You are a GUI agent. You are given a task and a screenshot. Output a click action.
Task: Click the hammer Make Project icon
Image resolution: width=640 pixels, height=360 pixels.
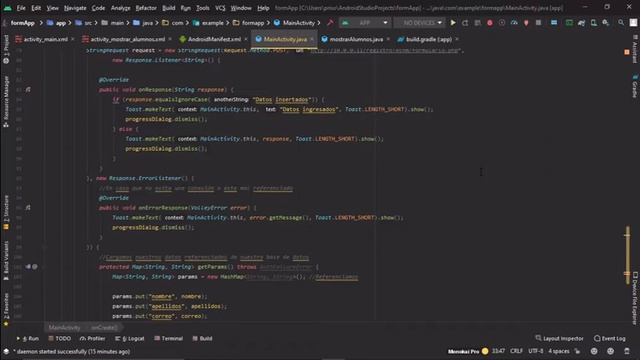(330, 23)
